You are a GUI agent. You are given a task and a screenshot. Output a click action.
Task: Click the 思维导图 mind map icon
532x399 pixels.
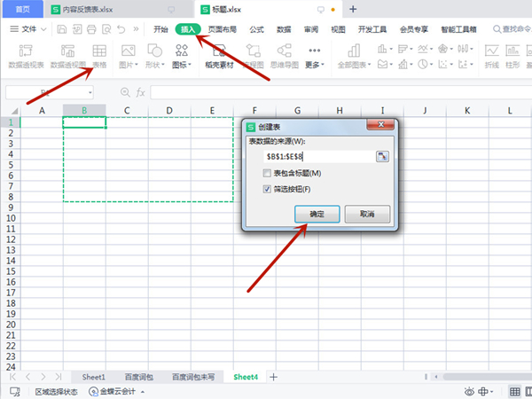[285, 56]
